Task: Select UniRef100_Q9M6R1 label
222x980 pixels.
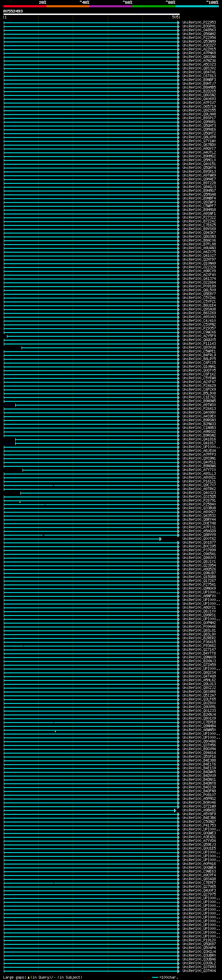Action: point(199,122)
